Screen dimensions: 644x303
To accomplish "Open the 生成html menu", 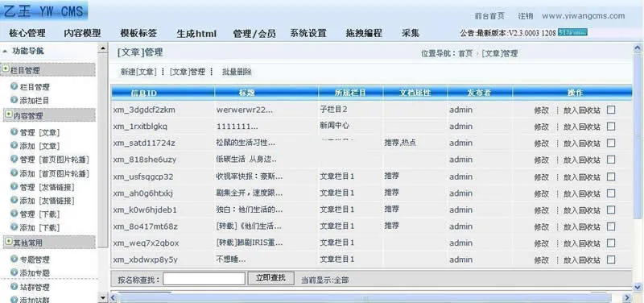I will coord(196,34).
